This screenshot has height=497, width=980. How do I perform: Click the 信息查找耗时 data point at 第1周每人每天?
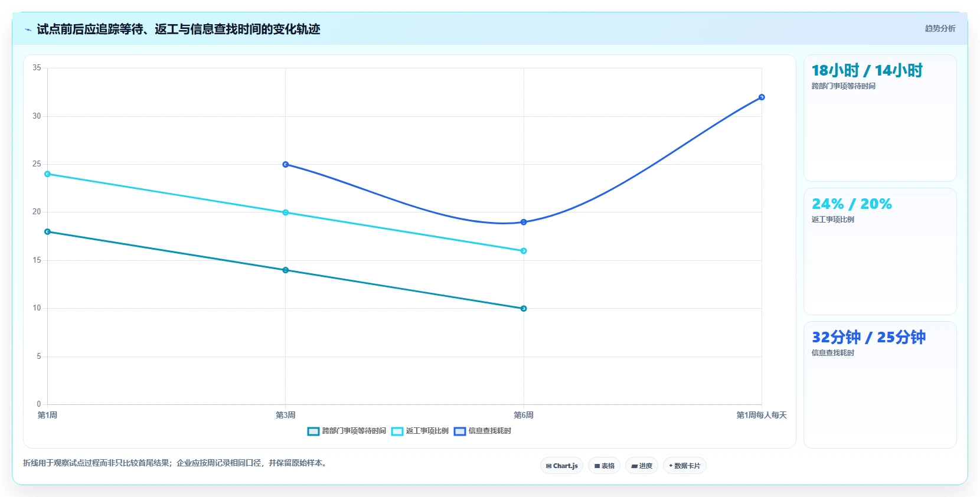(762, 97)
